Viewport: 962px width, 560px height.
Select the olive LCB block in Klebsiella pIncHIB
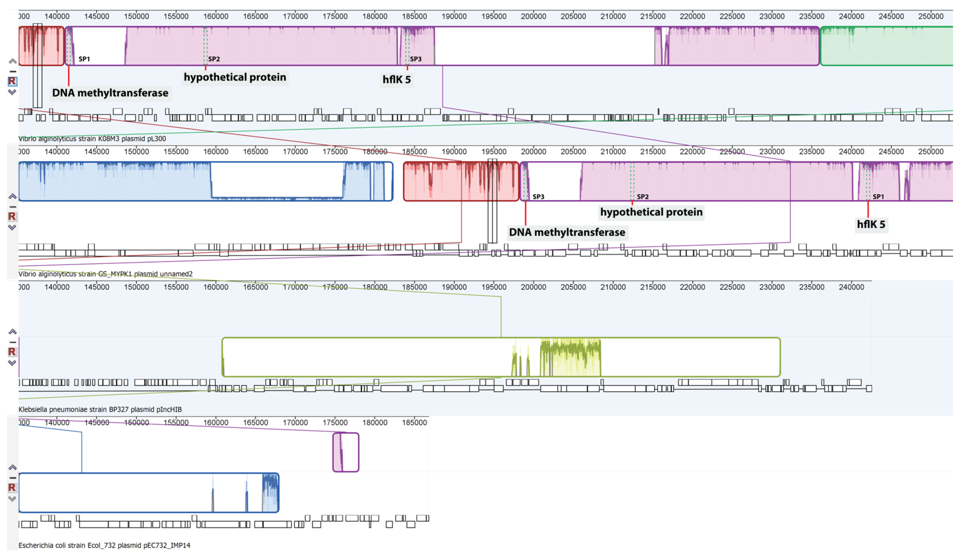pyautogui.click(x=501, y=357)
